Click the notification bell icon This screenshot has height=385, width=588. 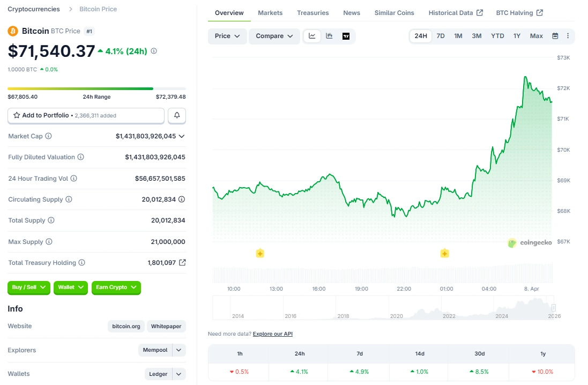pyautogui.click(x=177, y=115)
